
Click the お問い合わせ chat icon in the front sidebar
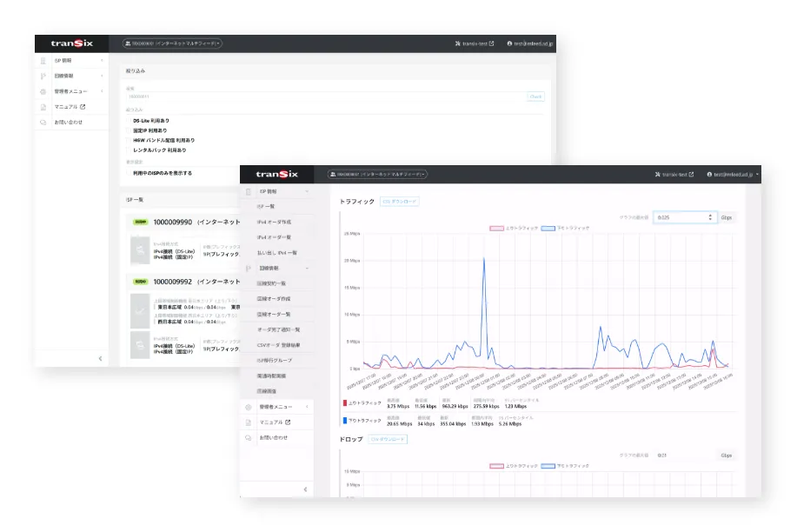(x=249, y=437)
